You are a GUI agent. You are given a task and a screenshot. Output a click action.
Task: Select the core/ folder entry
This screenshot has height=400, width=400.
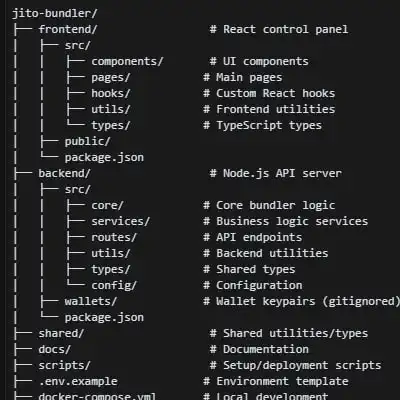coord(107,205)
